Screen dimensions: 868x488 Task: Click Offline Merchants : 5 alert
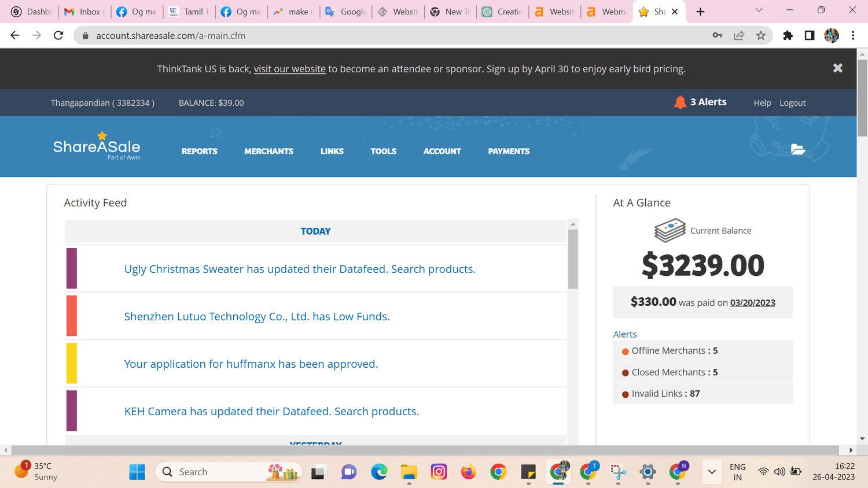703,350
